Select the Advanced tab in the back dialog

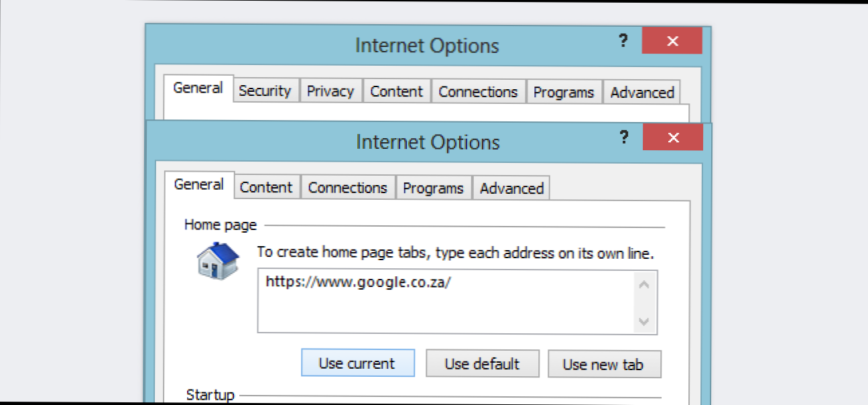point(641,93)
